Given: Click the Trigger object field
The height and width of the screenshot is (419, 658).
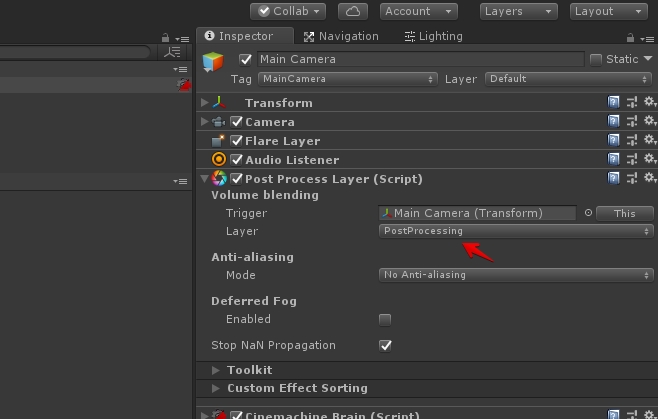Looking at the screenshot, I should (477, 213).
